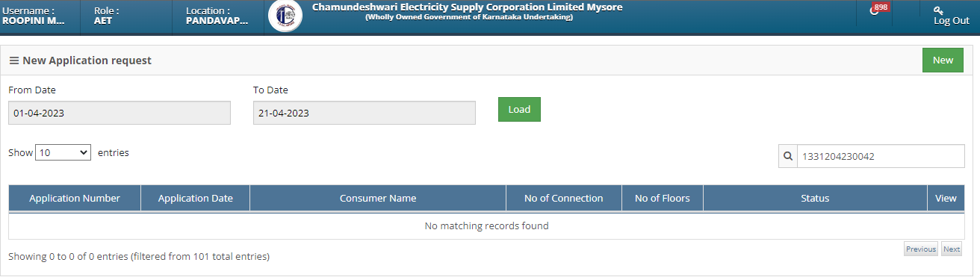Select the From Date field
This screenshot has height=280, width=980.
coord(120,113)
